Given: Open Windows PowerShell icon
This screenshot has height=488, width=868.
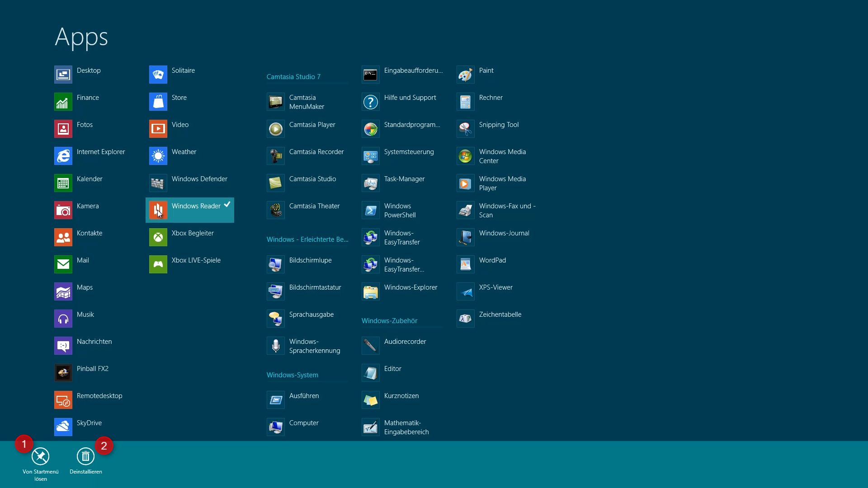Looking at the screenshot, I should (371, 210).
